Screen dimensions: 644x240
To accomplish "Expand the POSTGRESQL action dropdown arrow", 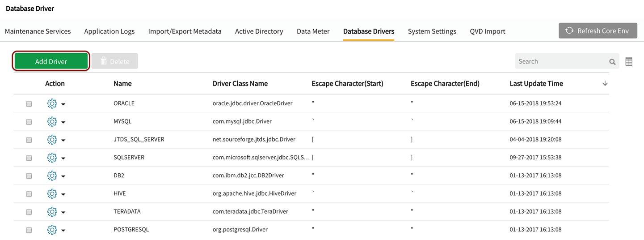I will (63, 230).
